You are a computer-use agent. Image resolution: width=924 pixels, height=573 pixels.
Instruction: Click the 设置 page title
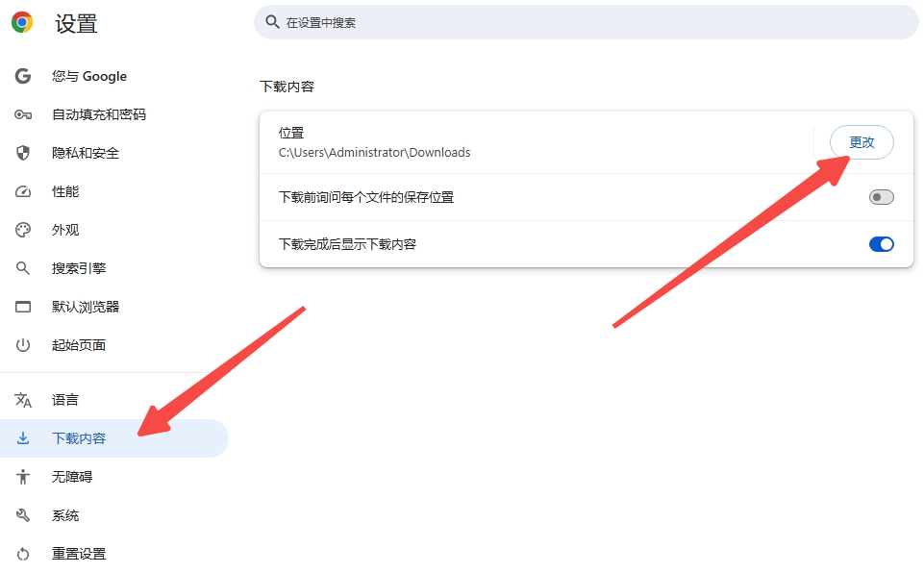click(76, 24)
